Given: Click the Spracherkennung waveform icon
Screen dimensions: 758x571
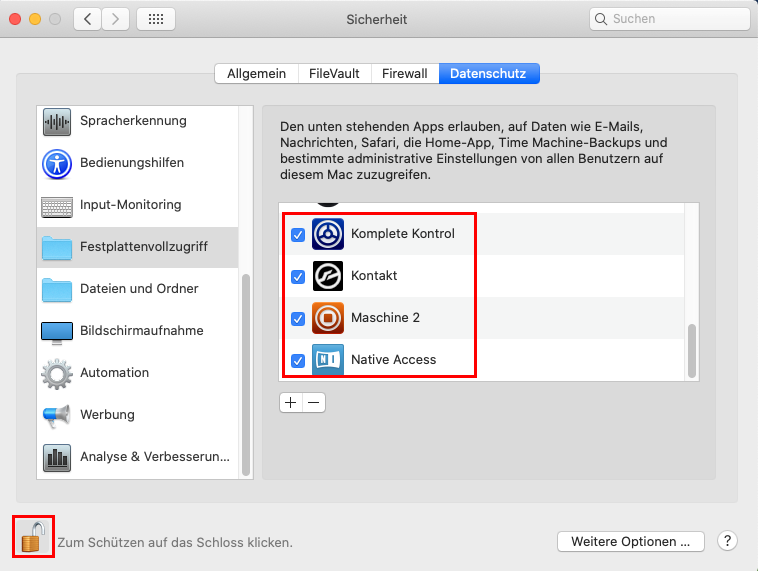Looking at the screenshot, I should pyautogui.click(x=57, y=122).
